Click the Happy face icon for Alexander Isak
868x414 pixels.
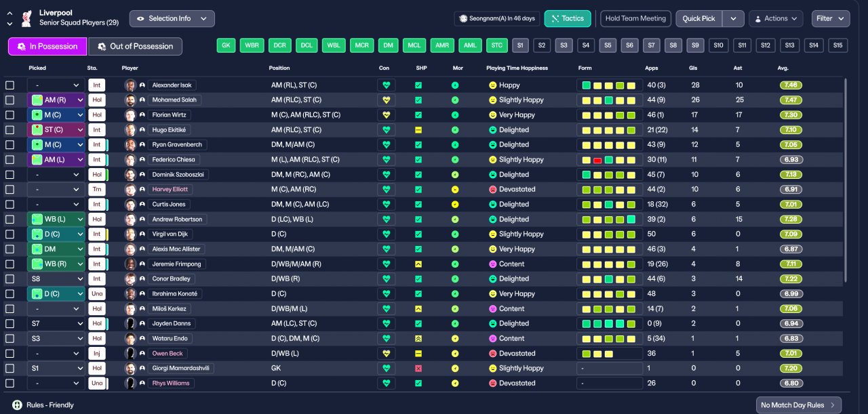click(x=492, y=85)
